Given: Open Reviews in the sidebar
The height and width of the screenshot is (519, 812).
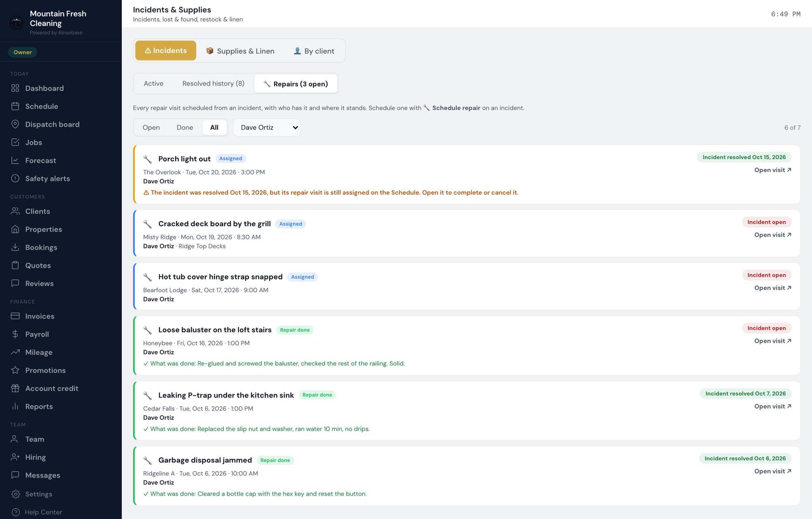Looking at the screenshot, I should 32,283.
